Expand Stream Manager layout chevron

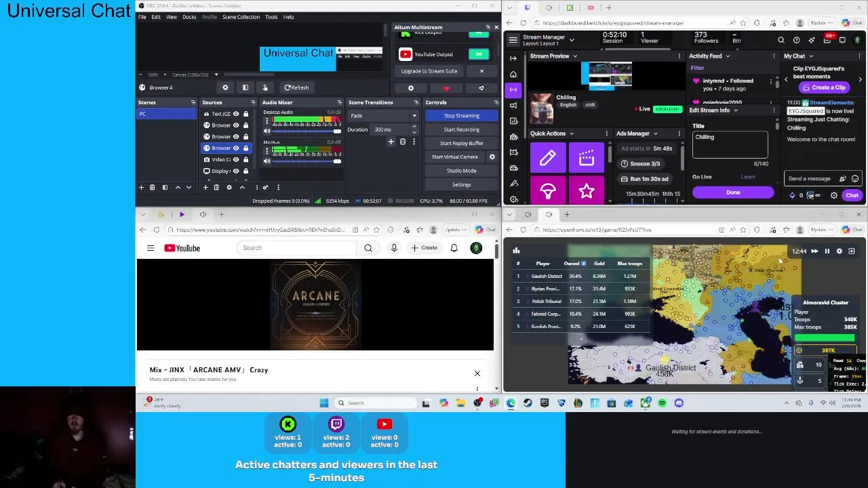pos(572,40)
